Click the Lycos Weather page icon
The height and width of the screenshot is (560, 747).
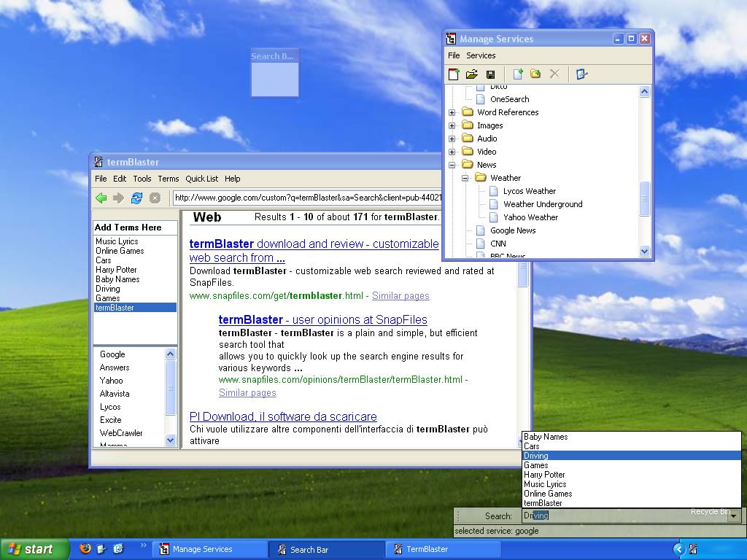(494, 191)
